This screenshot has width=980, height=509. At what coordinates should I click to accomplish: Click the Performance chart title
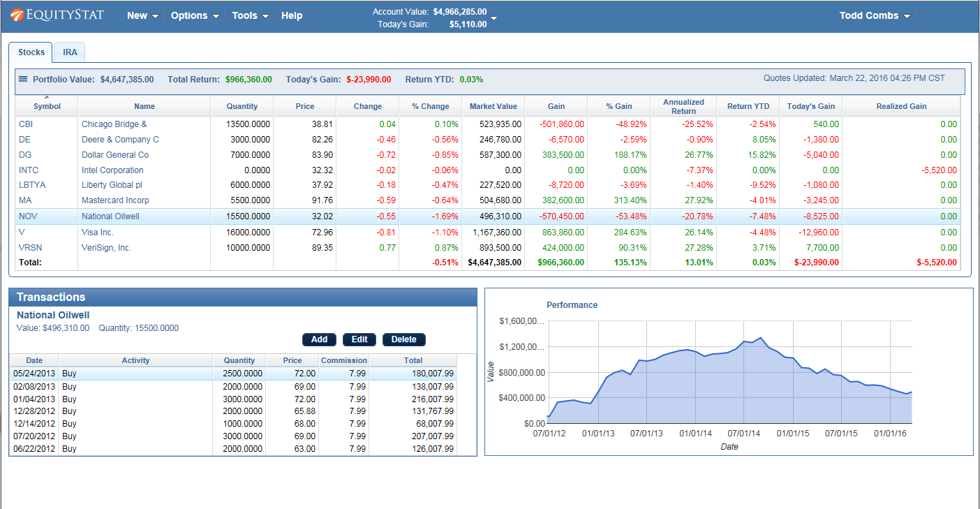pos(572,305)
